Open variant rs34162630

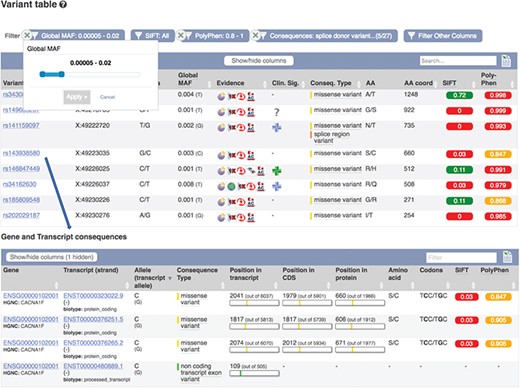click(19, 184)
